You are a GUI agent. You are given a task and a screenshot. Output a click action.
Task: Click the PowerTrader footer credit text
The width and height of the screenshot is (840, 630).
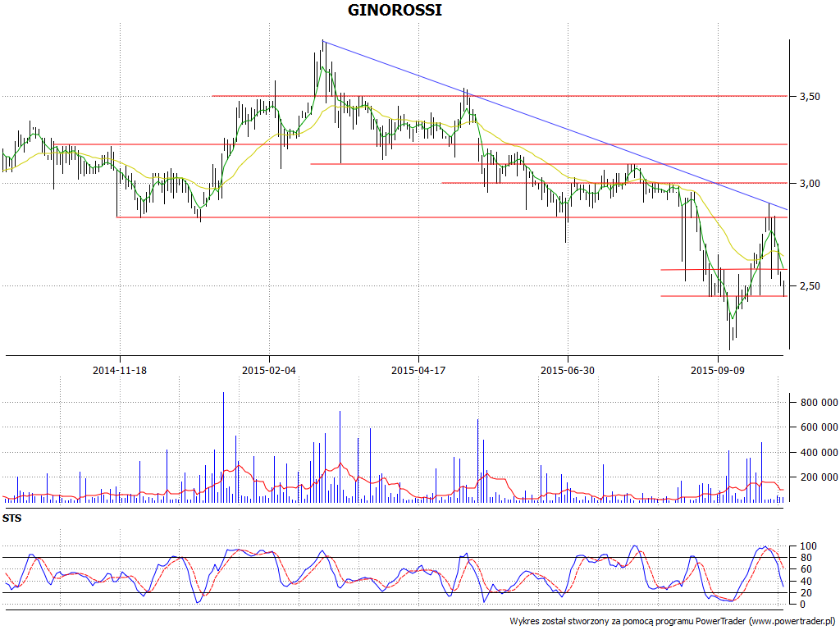673,622
